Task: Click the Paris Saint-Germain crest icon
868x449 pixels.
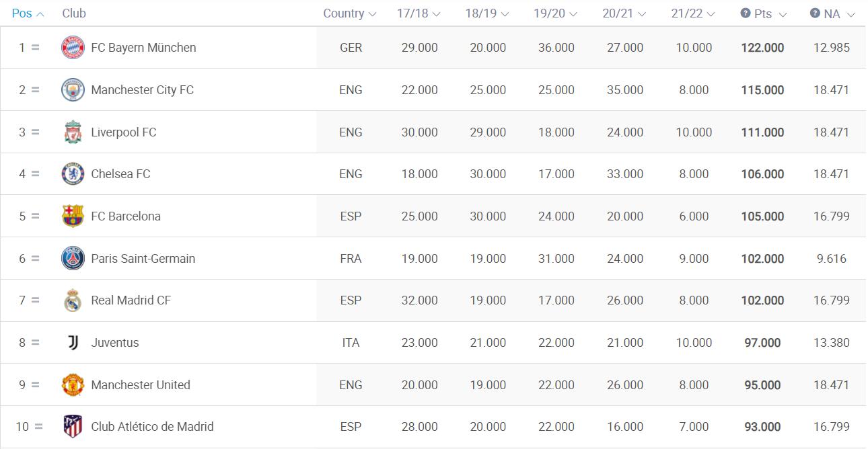Action: pyautogui.click(x=73, y=259)
